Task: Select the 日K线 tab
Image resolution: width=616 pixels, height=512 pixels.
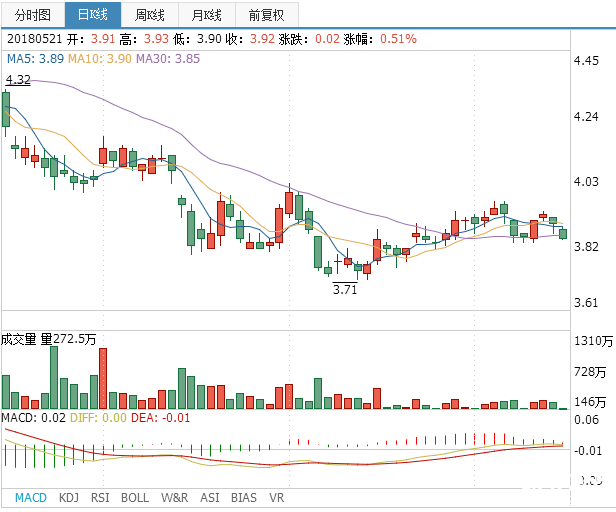Action: [93, 15]
